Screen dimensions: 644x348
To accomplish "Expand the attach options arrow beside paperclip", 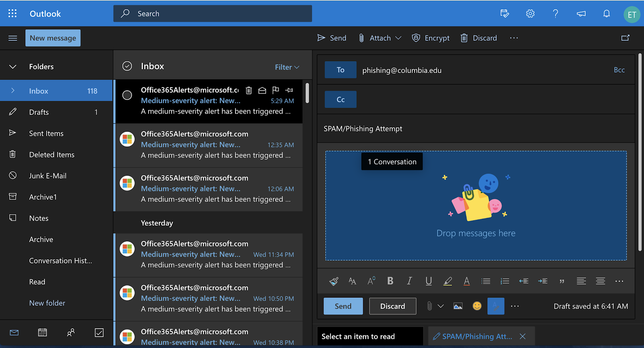I will point(441,306).
